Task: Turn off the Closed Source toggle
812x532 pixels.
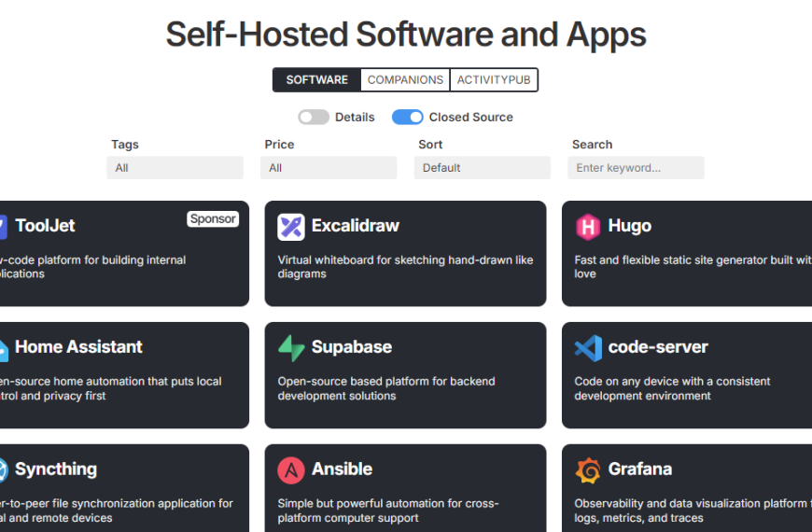Action: click(x=407, y=117)
